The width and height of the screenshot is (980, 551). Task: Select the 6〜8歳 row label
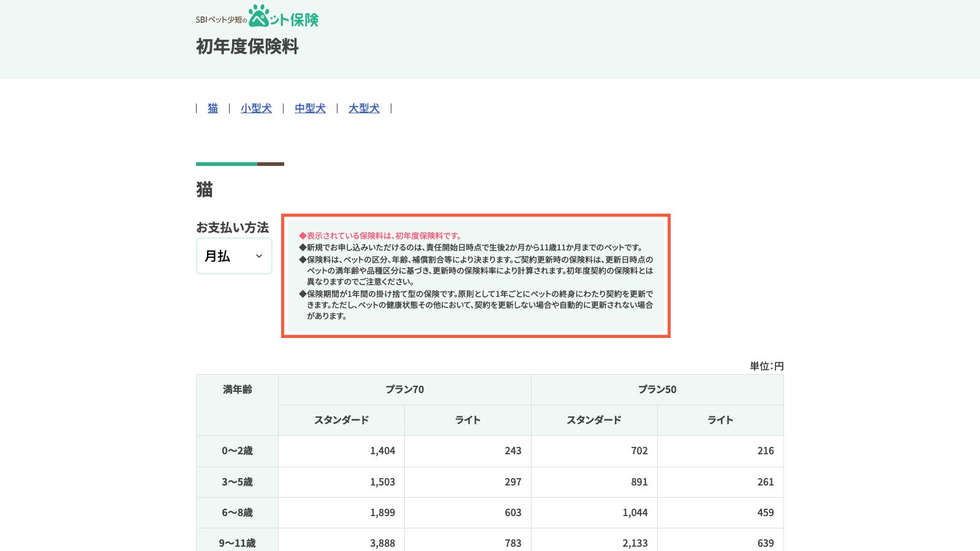[237, 512]
